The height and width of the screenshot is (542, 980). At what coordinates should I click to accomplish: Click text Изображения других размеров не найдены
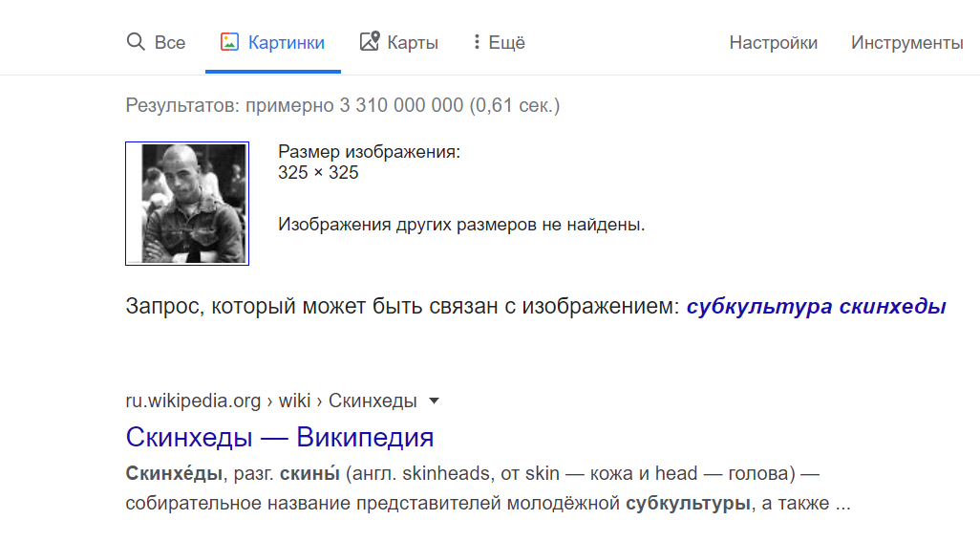[461, 225]
